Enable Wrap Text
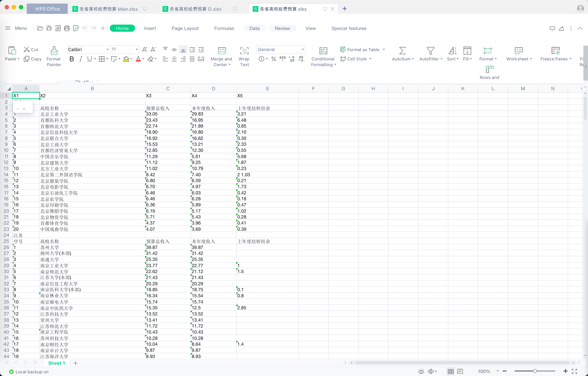Viewport: 588px width, 376px height. point(244,56)
